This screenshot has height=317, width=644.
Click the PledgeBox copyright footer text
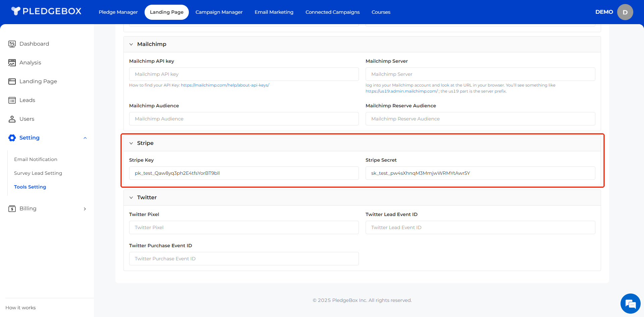pos(362,300)
